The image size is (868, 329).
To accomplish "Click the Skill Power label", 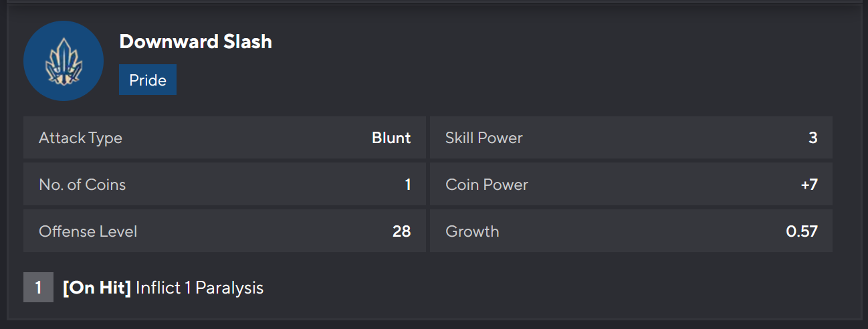I will [484, 138].
